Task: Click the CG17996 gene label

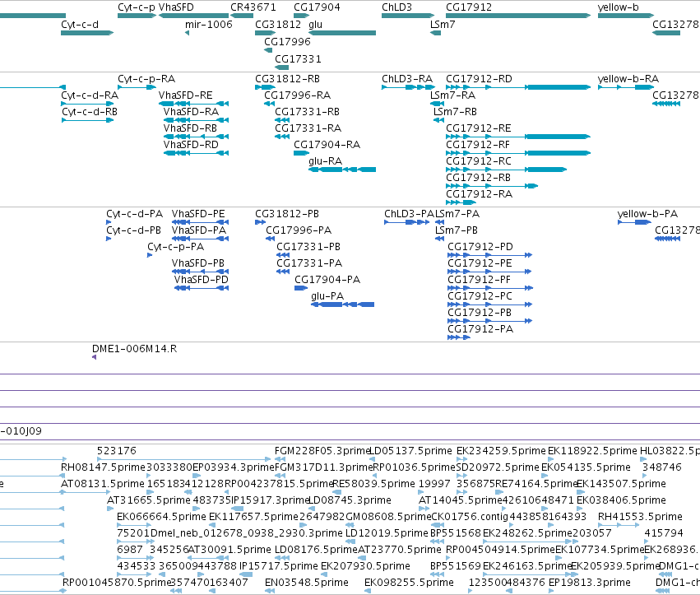Action: (x=288, y=41)
